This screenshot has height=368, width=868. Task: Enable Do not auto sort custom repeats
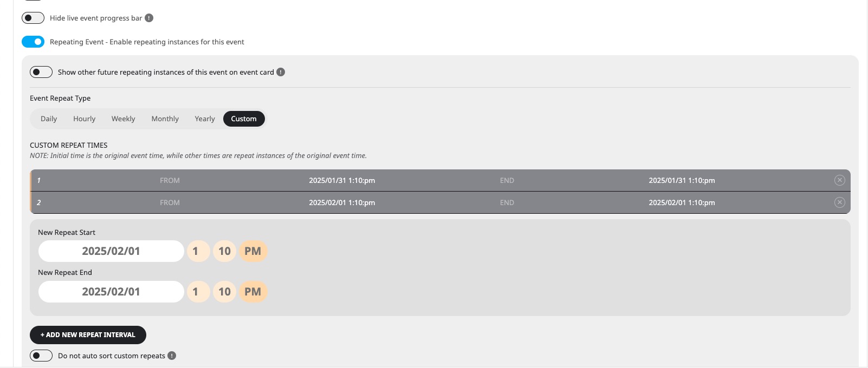pos(41,356)
